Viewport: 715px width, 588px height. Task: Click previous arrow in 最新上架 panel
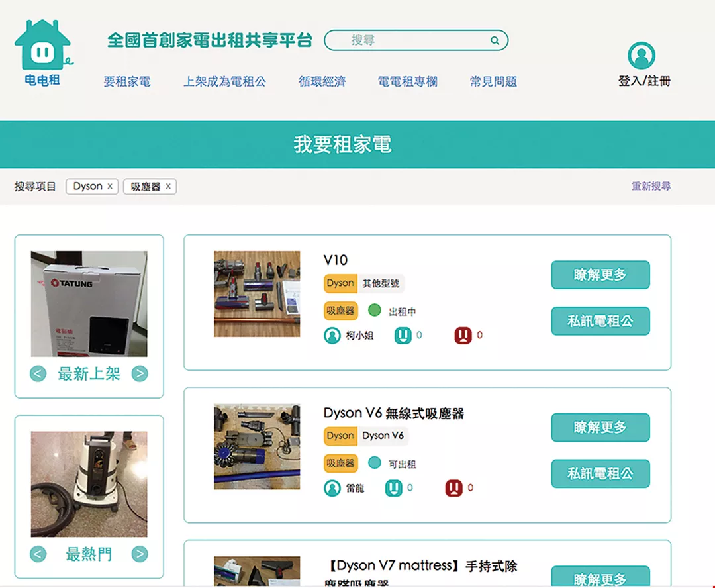(38, 374)
